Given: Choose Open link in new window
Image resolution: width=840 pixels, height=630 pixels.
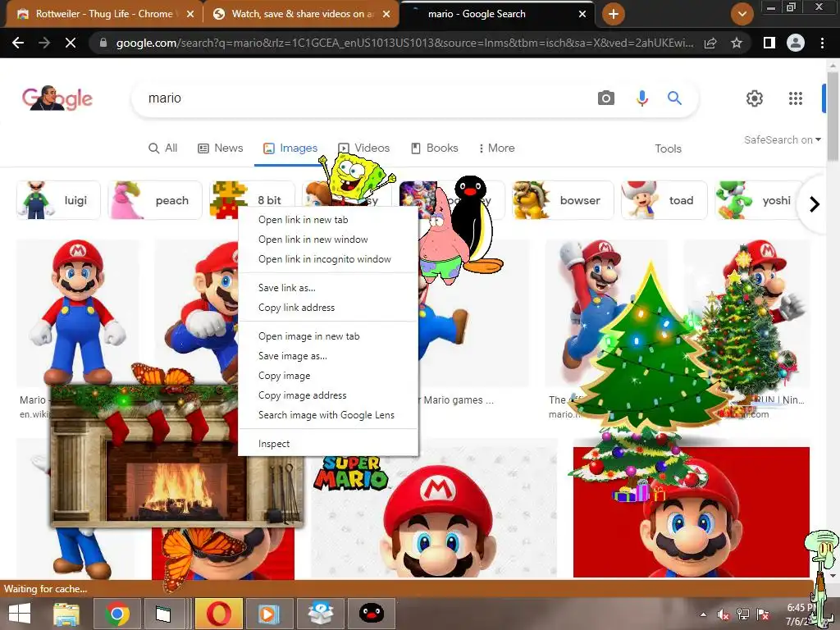Looking at the screenshot, I should click(x=328, y=240).
